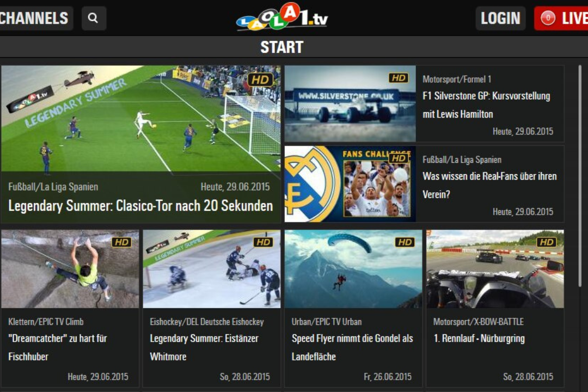Click HD badge on Speed Flyer thumbnail
The width and height of the screenshot is (588, 392).
[x=405, y=242]
